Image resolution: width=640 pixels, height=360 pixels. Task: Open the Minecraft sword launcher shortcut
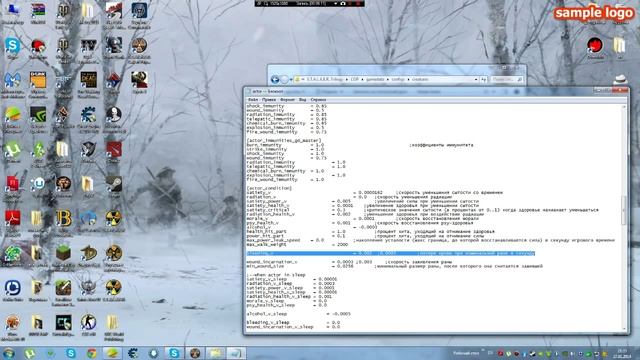[x=63, y=288]
